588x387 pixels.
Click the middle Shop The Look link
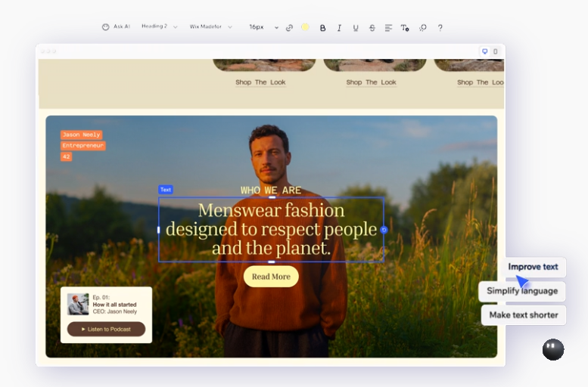pyautogui.click(x=372, y=82)
